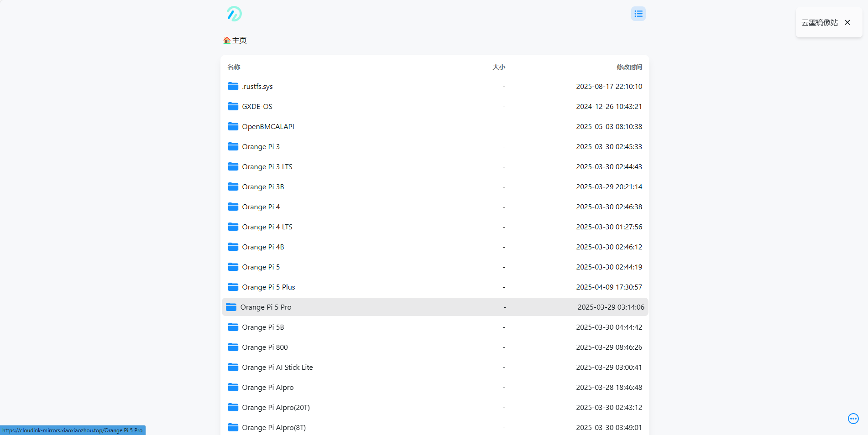Close the 云墨镜像站 notification
868x435 pixels.
click(847, 22)
